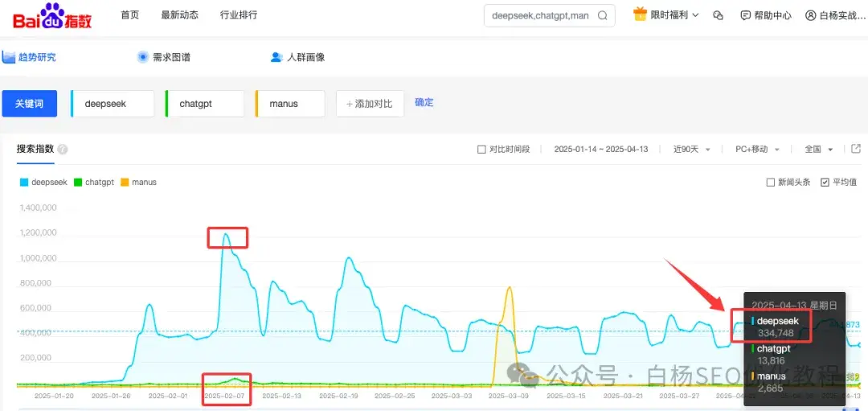The width and height of the screenshot is (868, 411).
Task: Click the +添加对比 button
Action: tap(370, 104)
